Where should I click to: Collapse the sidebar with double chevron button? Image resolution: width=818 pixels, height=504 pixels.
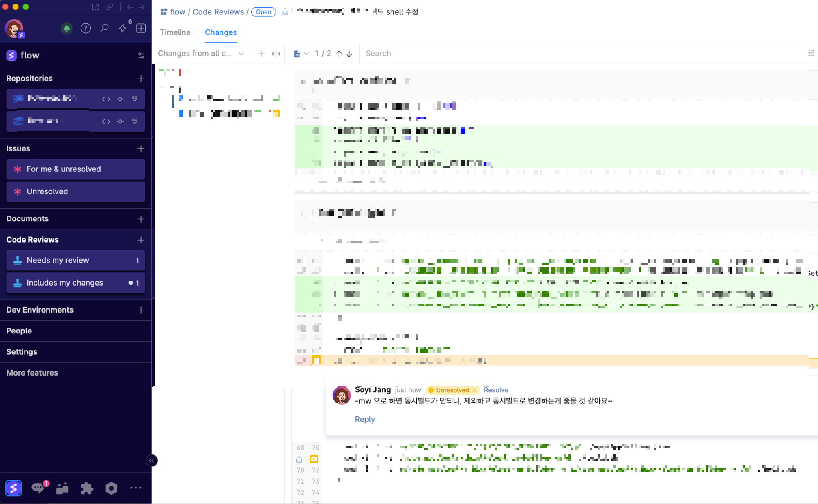tap(152, 461)
